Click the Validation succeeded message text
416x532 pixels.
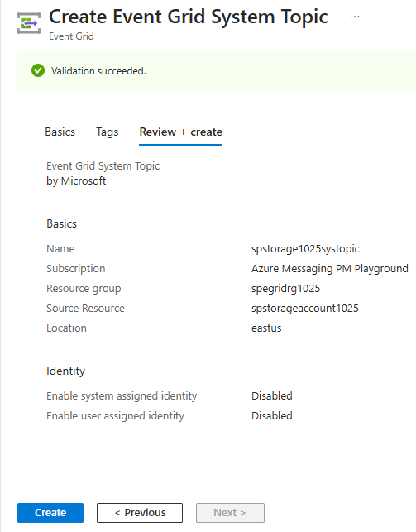pos(98,71)
